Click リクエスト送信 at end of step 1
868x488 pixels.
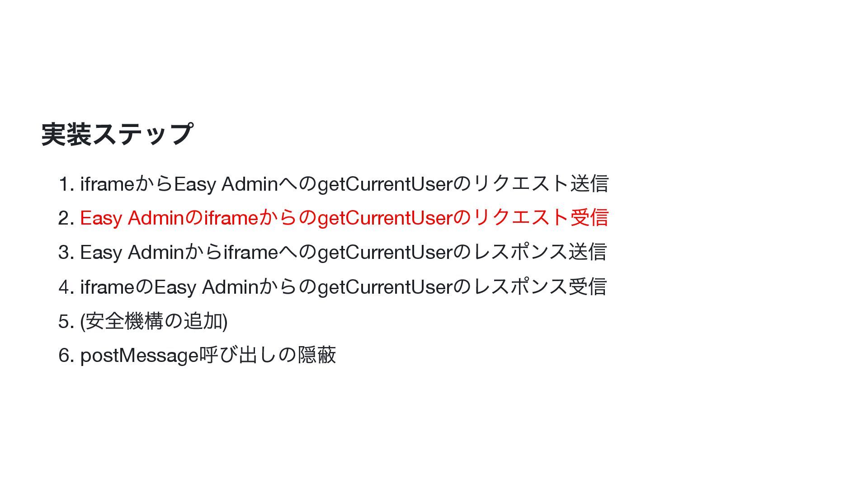(x=541, y=183)
